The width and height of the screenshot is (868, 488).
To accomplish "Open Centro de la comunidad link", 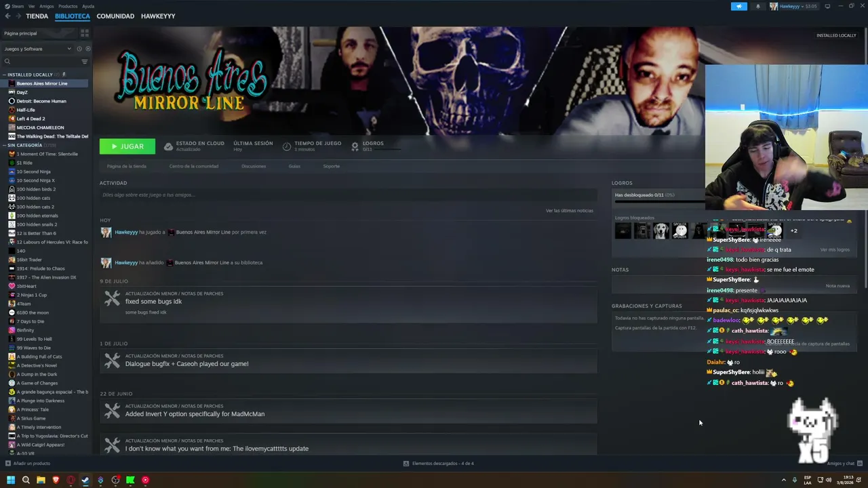I will 194,166.
